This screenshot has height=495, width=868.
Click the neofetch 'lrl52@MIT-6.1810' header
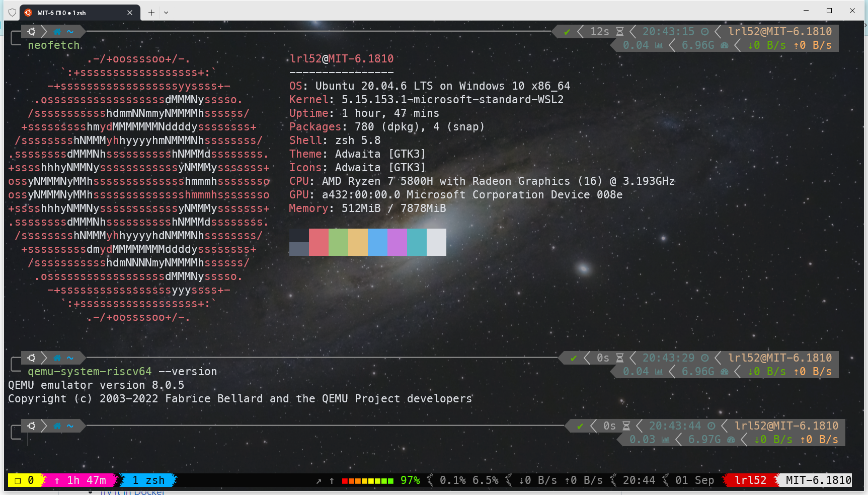click(x=342, y=59)
